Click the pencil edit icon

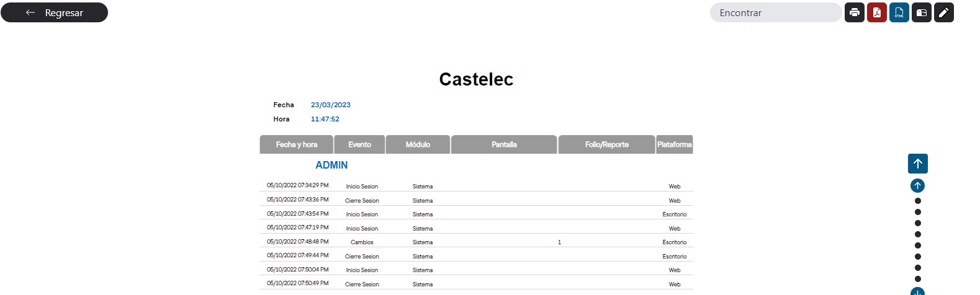(944, 12)
